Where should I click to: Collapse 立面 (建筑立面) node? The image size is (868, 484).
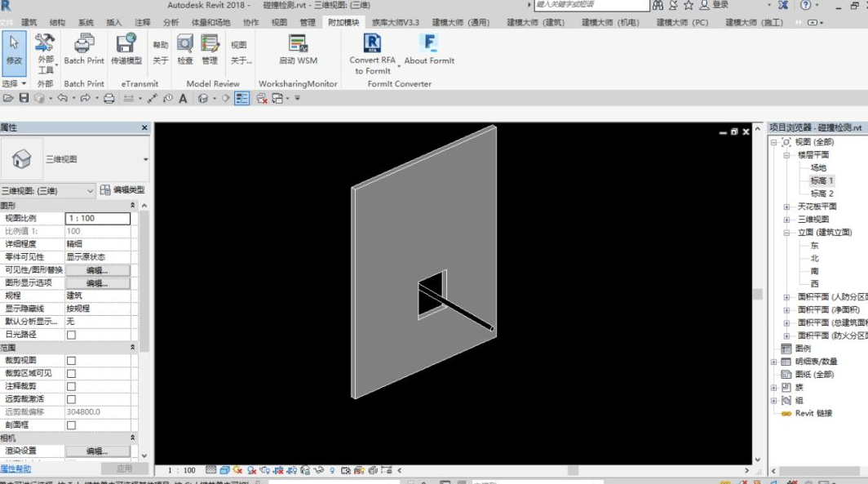pos(786,233)
